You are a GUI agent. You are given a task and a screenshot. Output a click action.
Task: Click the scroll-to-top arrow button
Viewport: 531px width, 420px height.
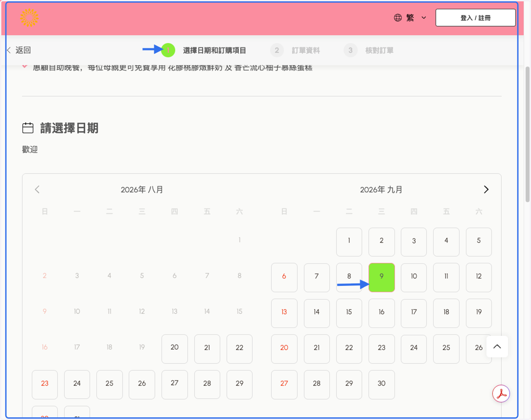(497, 347)
